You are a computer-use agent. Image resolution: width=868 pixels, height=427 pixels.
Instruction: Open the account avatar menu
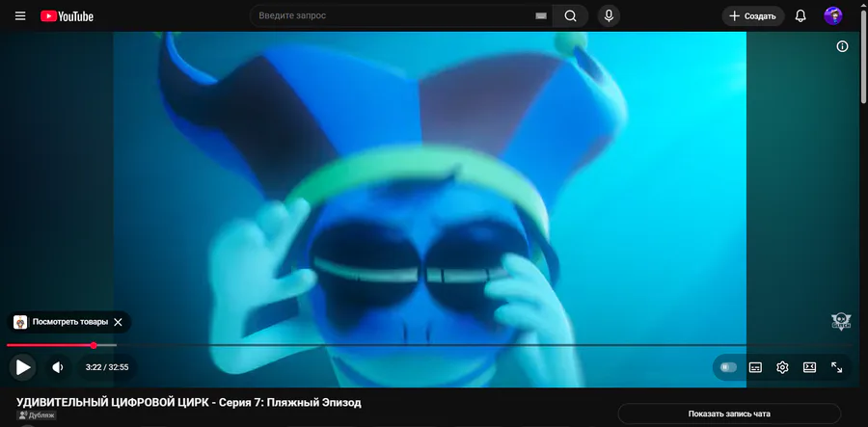[x=833, y=16]
